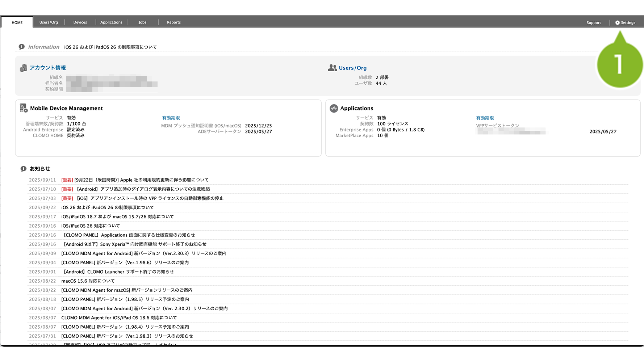
Task: Switch to the Devices tab
Action: coord(80,22)
